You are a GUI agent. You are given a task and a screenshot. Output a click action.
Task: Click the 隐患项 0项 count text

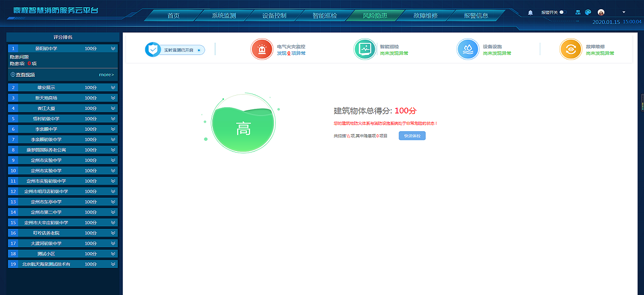click(x=23, y=64)
